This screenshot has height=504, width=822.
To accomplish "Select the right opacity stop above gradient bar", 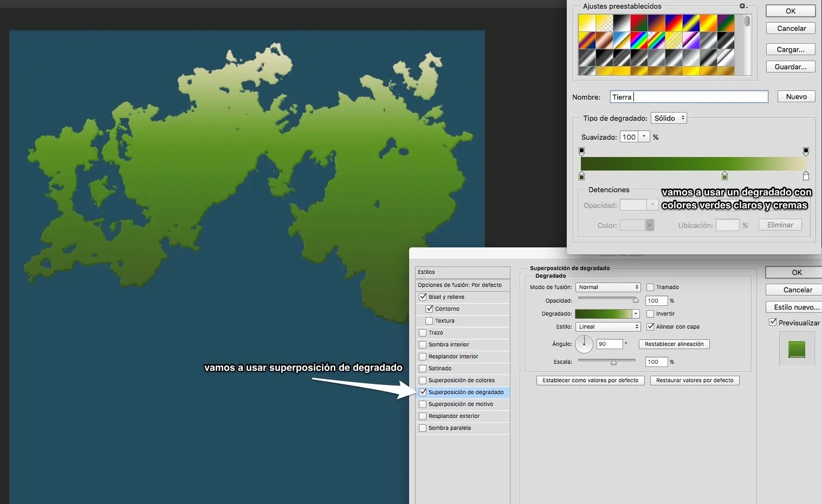I will pos(806,151).
